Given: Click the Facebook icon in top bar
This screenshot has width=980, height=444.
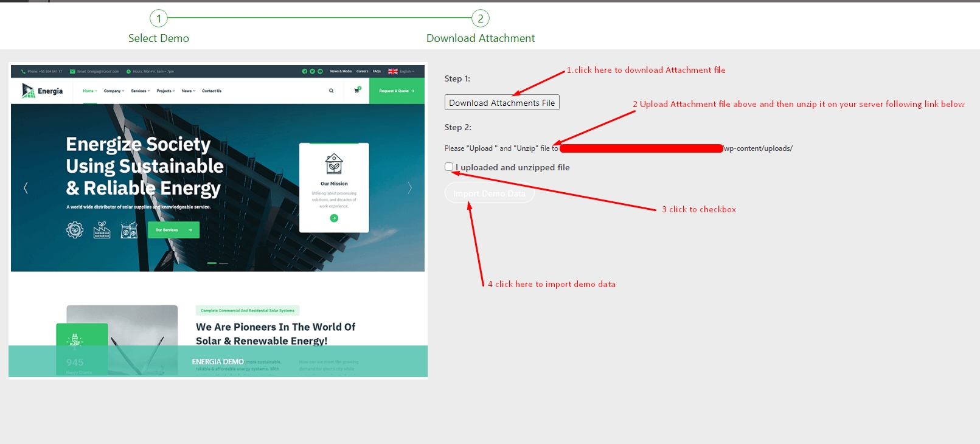Looking at the screenshot, I should (305, 71).
